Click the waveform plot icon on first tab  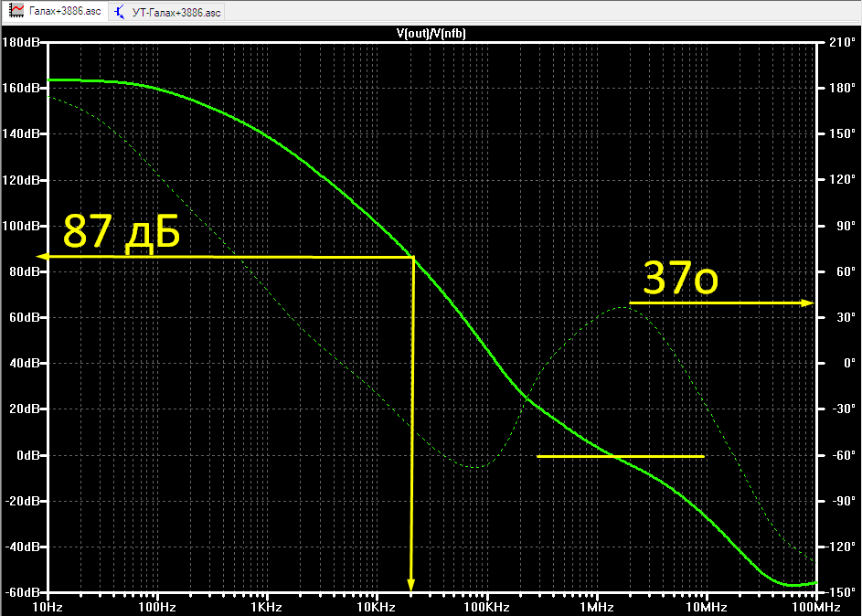pos(16,10)
